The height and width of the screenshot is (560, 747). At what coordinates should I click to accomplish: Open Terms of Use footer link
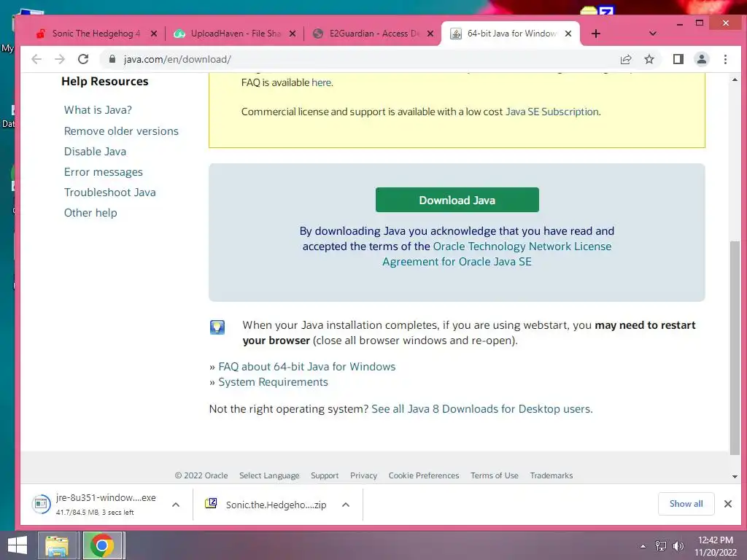click(494, 475)
